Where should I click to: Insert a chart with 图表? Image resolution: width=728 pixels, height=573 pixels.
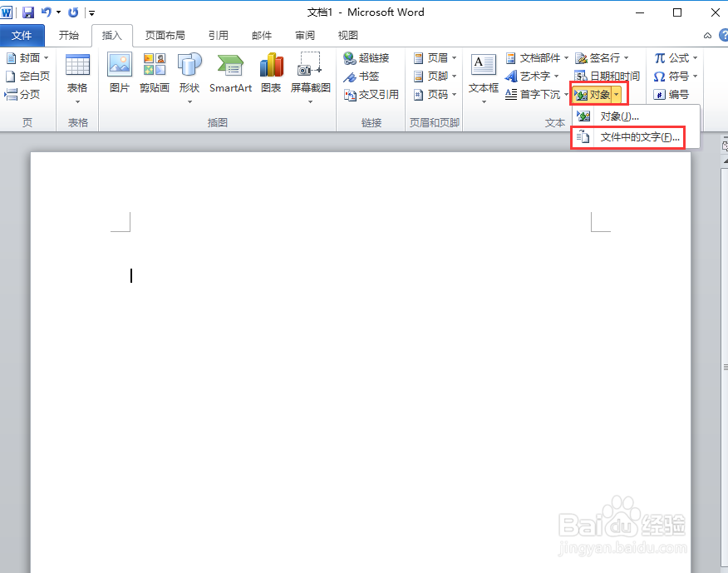271,73
